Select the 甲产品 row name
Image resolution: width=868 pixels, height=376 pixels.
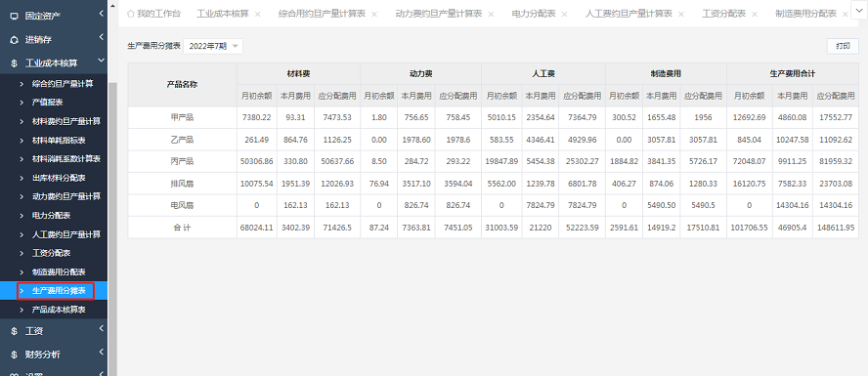pyautogui.click(x=183, y=117)
